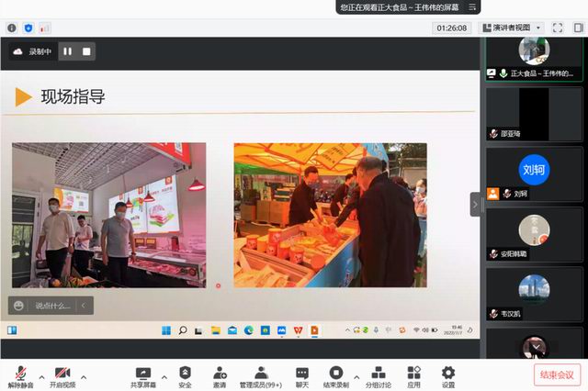The image size is (588, 391).
Task: Click the 结束录制 stop recording icon
Action: (x=335, y=375)
